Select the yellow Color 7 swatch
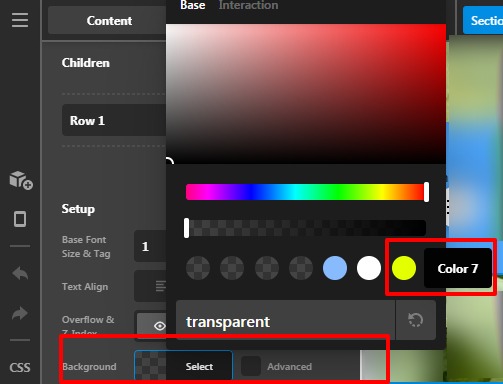 point(404,268)
